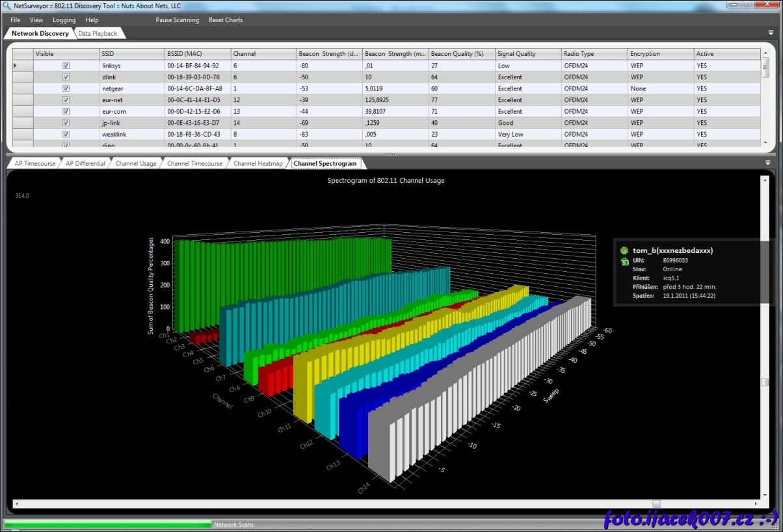Click Pause Scanning
The width and height of the screenshot is (783, 532).
click(177, 20)
